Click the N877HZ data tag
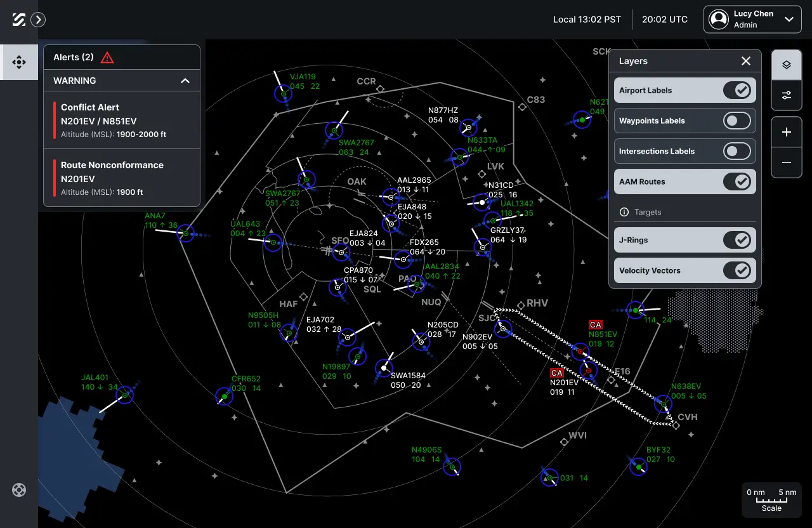 click(443, 115)
